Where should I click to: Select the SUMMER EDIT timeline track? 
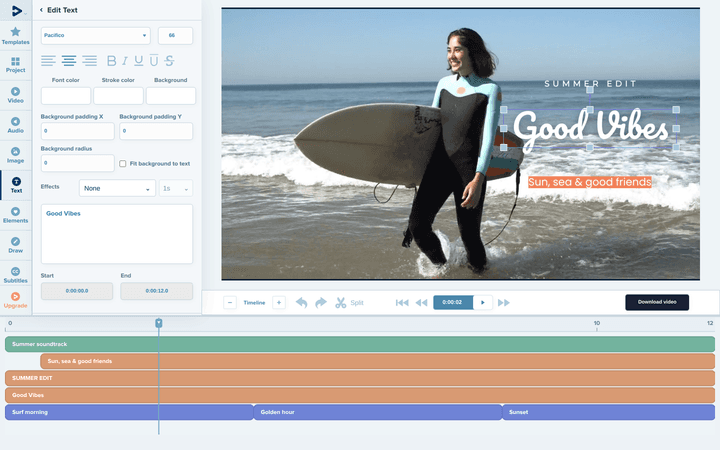[x=360, y=378]
